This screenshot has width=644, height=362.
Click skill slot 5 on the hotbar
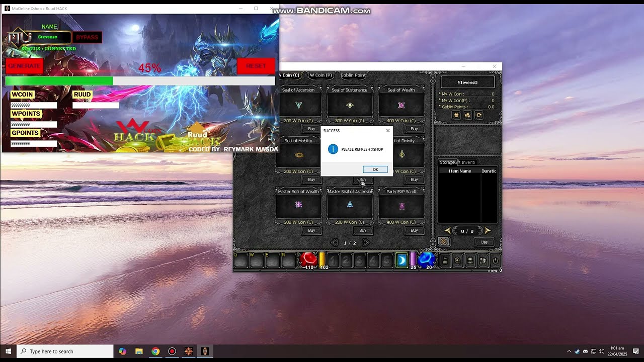[386, 260]
